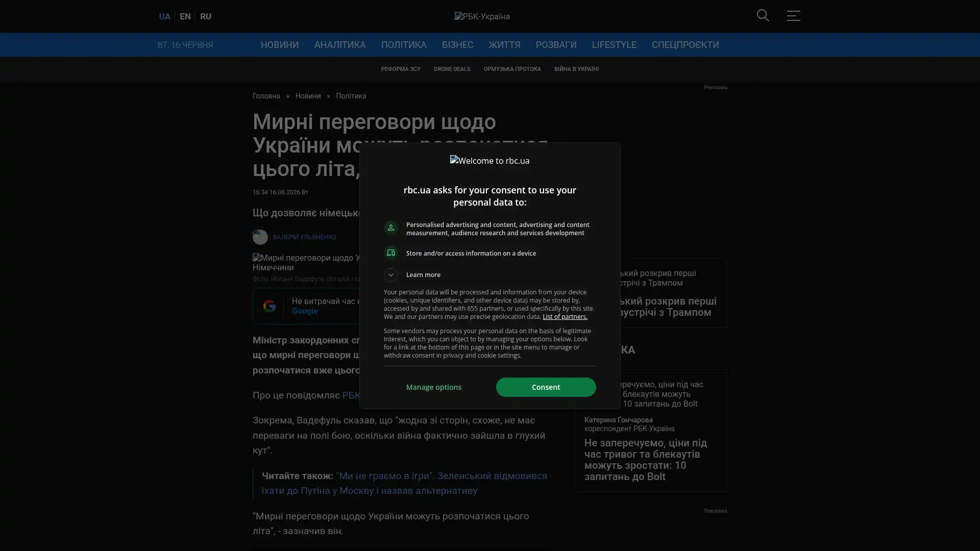Open the НОВИНИ section
This screenshot has height=551, width=980.
280,45
